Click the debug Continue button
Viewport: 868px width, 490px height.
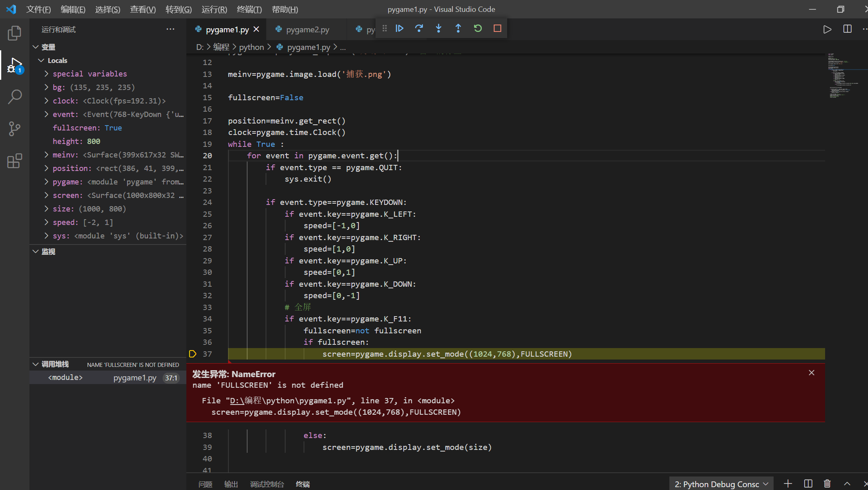399,28
